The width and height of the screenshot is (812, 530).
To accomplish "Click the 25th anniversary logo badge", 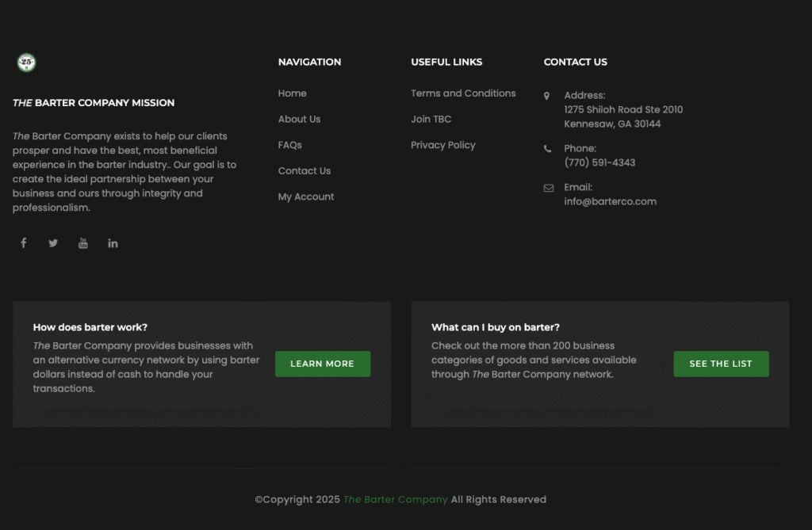I will 26,62.
